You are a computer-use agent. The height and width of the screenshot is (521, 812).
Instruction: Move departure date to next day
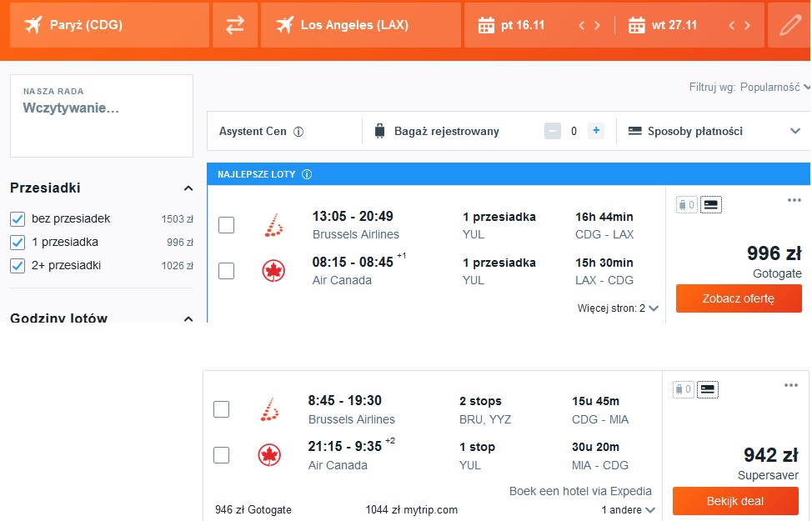pos(597,25)
